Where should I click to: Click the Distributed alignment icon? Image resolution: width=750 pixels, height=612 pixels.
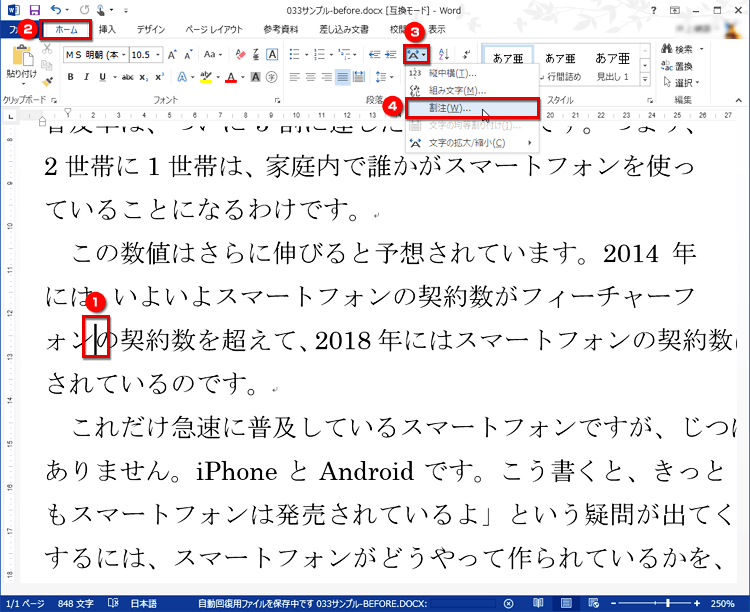point(359,77)
